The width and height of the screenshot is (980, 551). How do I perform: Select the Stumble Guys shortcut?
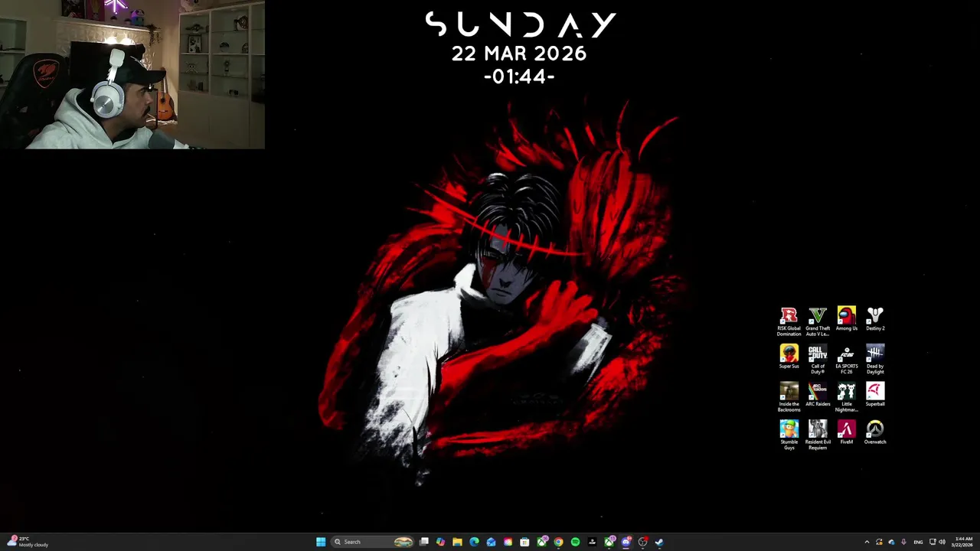pos(789,435)
